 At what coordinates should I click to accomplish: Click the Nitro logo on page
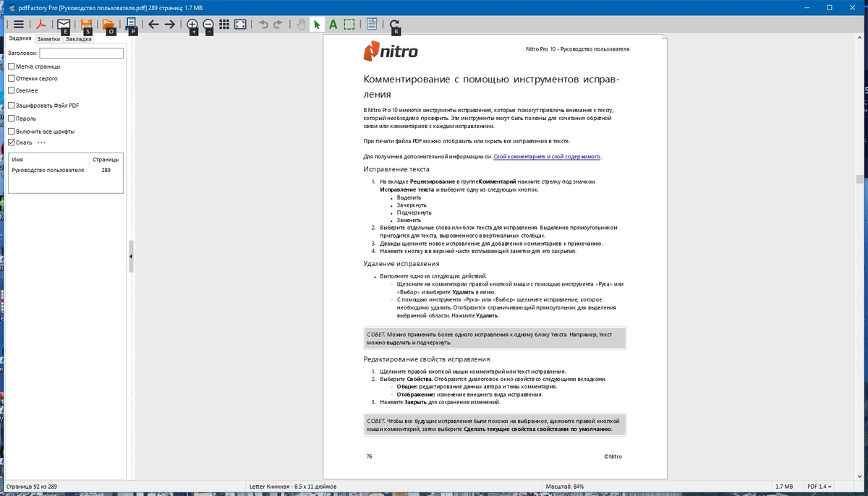[391, 52]
